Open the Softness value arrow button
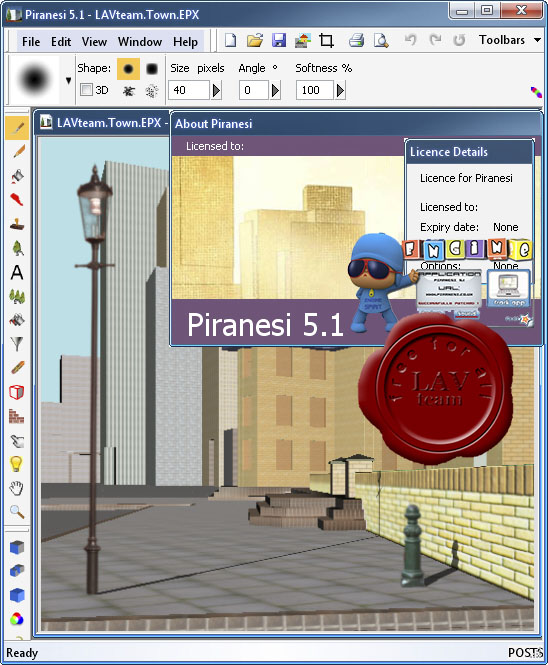The image size is (548, 665). tap(340, 90)
